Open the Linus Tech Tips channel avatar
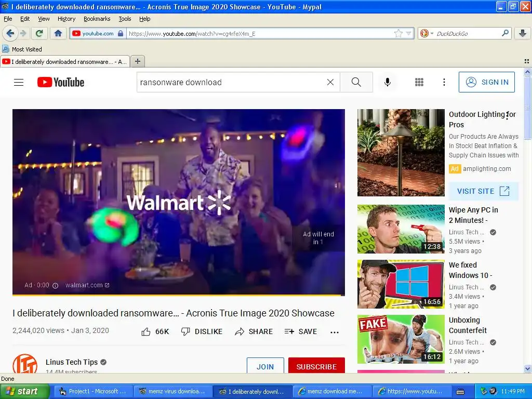 25,364
